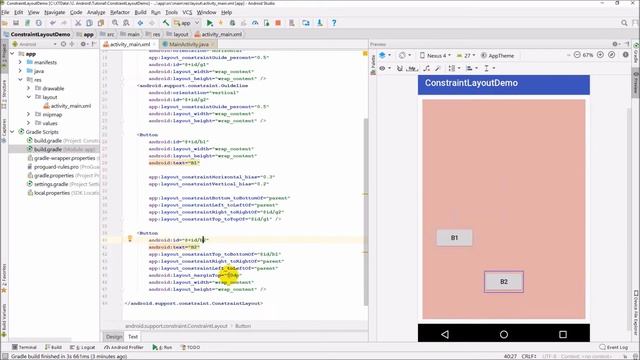Open preview panel settings gear icon

coord(616,44)
